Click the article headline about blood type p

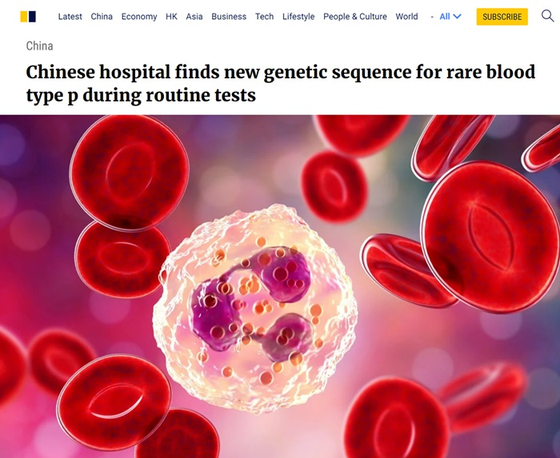tap(280, 83)
